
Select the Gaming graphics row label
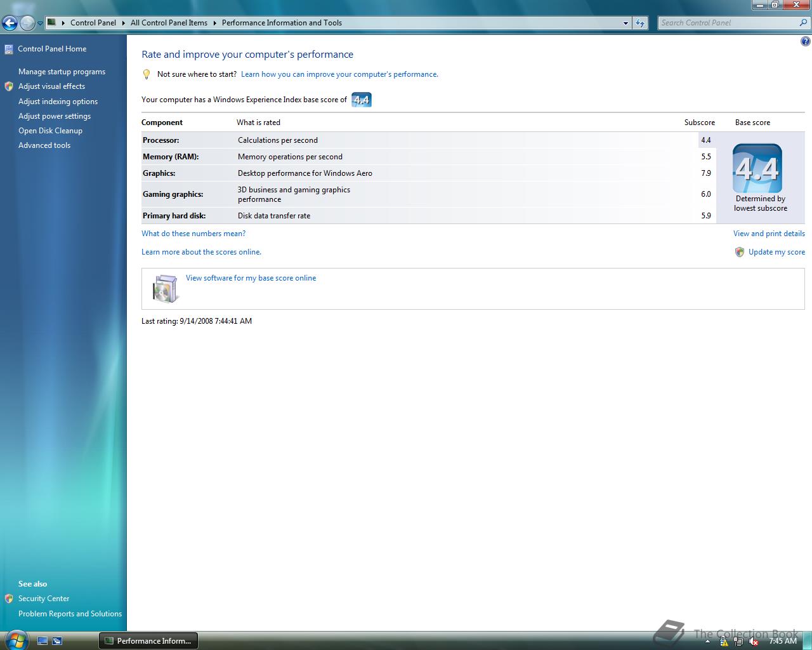[x=173, y=194]
